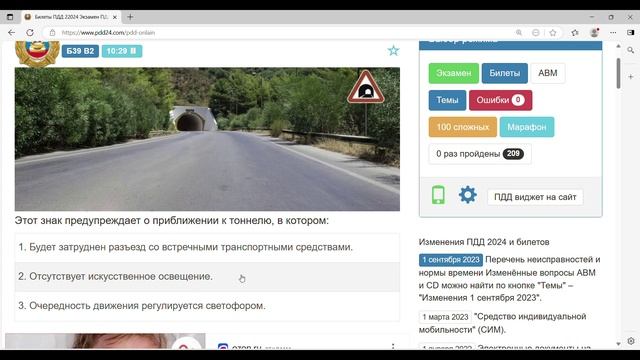Click the browser back arrow
The image size is (640, 360).
coord(11,33)
